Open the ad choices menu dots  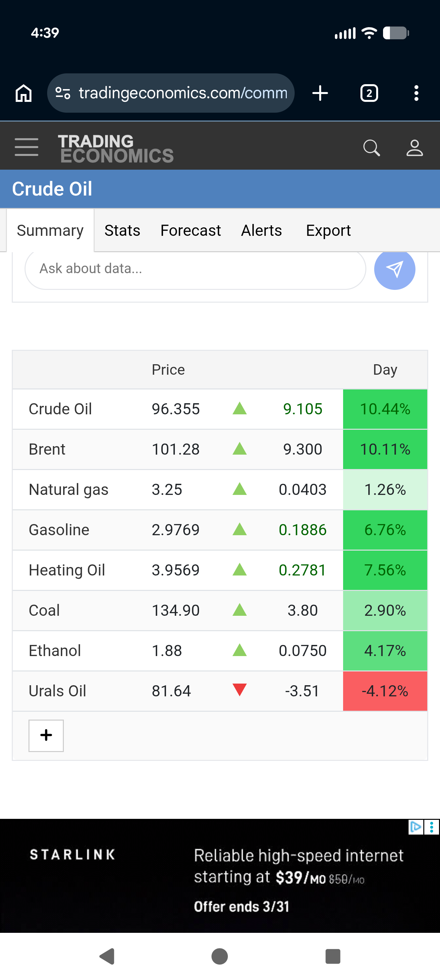coord(431,827)
